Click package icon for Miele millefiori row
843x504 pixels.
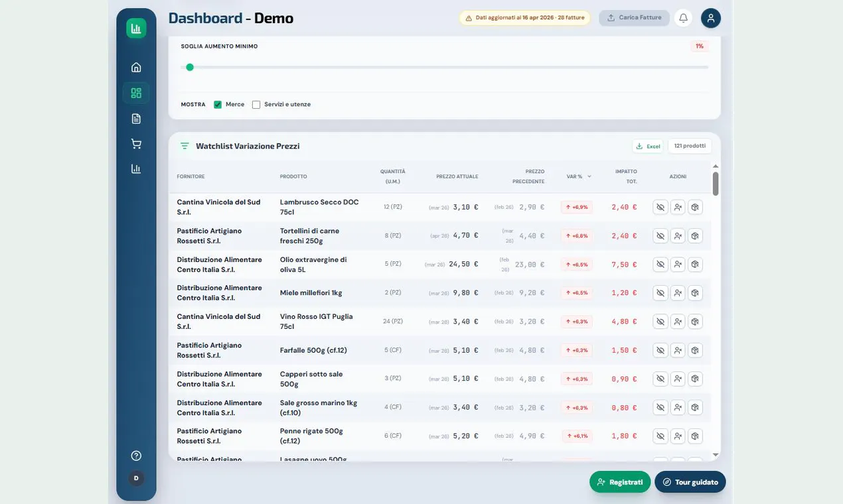point(695,293)
